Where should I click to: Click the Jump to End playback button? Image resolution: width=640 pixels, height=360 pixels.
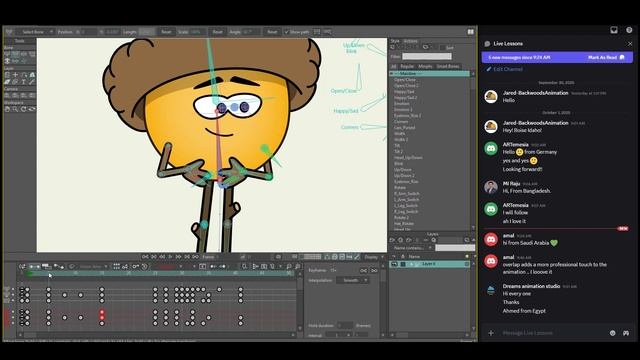[195, 257]
